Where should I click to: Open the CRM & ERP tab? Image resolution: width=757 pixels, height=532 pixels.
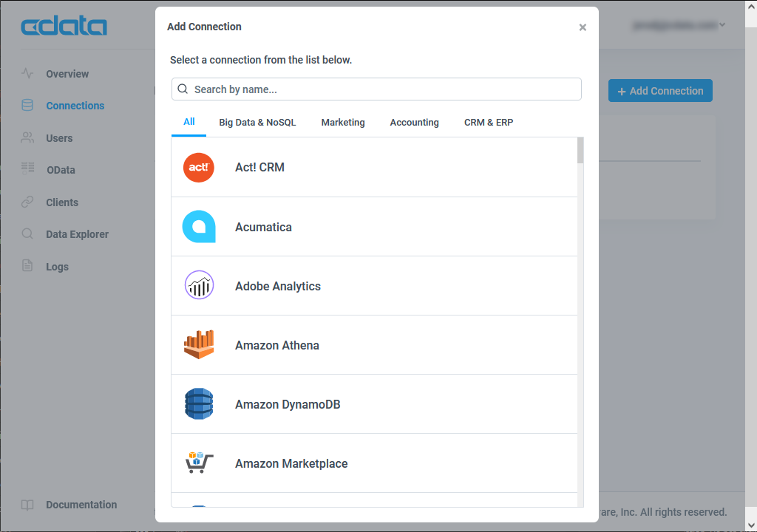[x=489, y=122]
